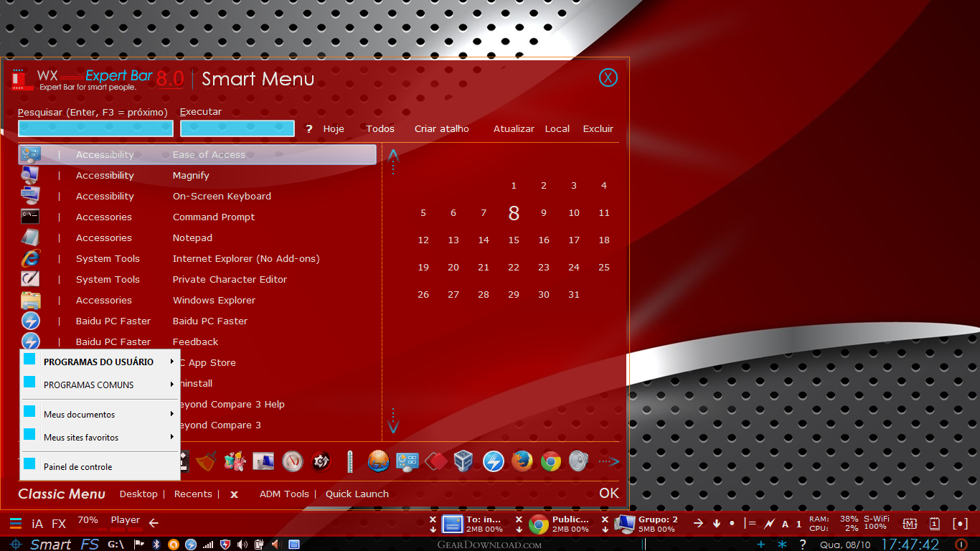Toggle FS mode in the bottom bar

[x=90, y=545]
